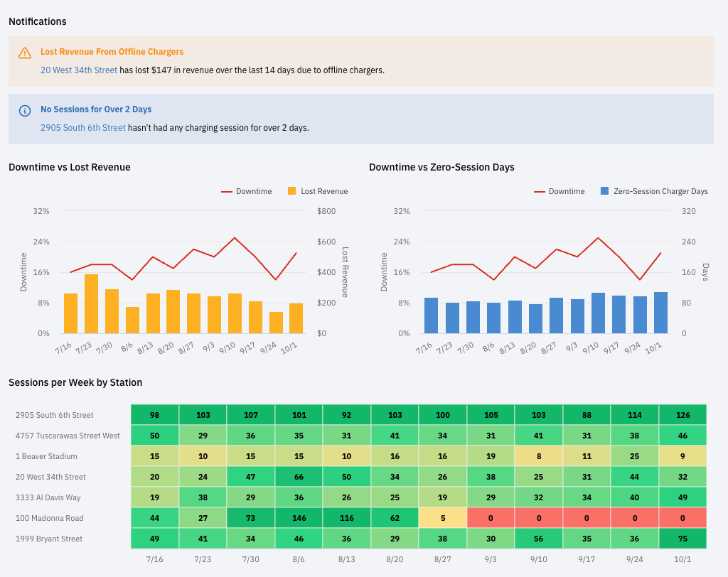Click cell 116 for 100 Madonna Road

347,518
